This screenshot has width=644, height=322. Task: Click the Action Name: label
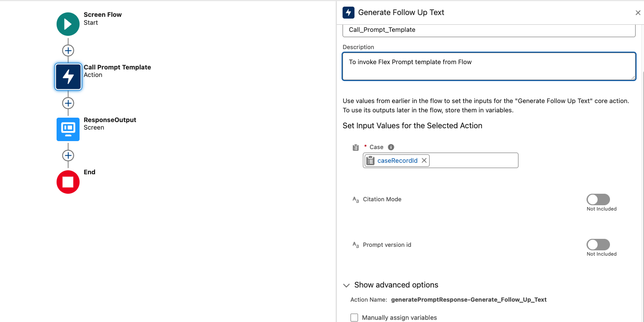369,300
